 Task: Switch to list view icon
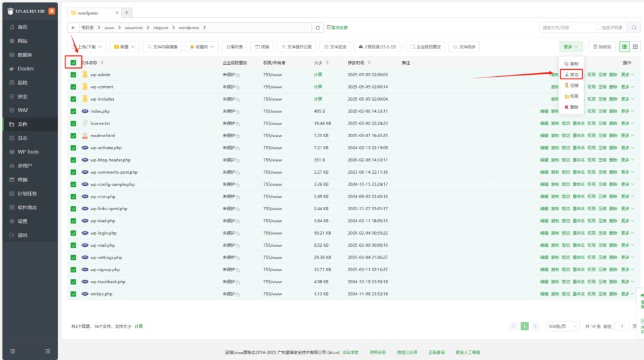(625, 47)
